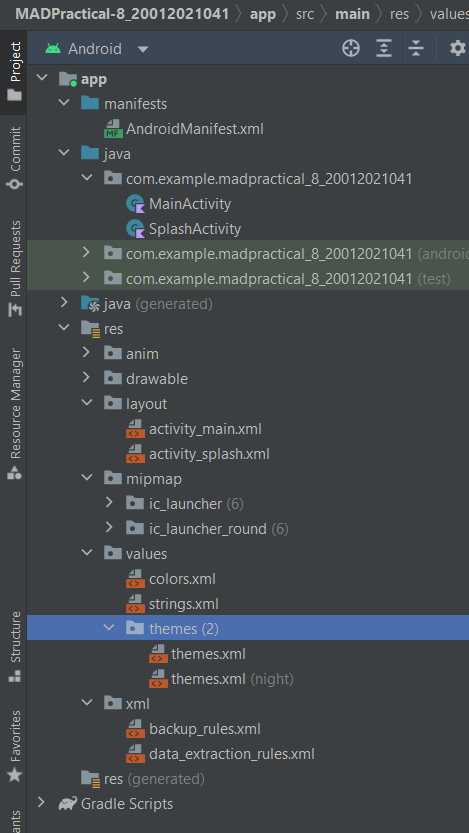Open the Project tool window tab
Image resolution: width=469 pixels, height=833 pixels.
pyautogui.click(x=14, y=72)
